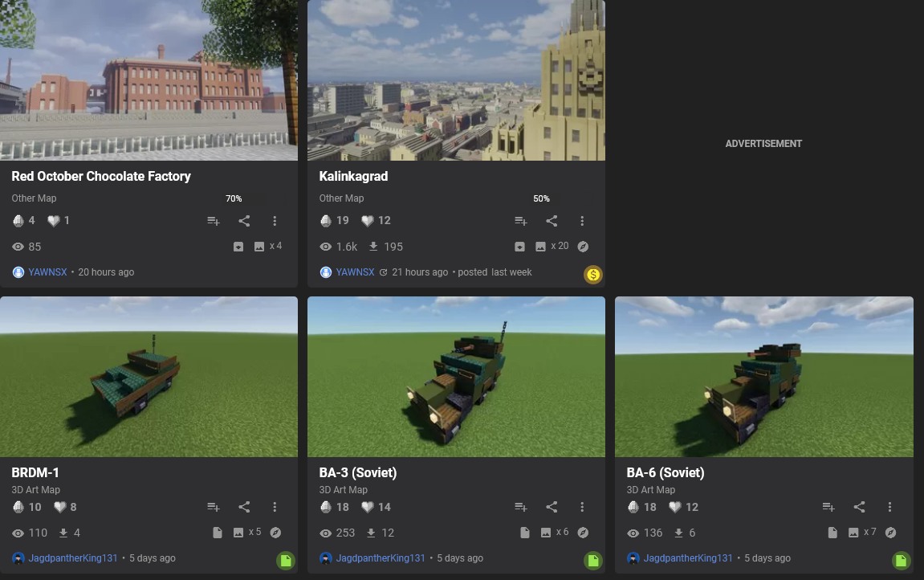Click world save icon on Red October card
This screenshot has width=924, height=580.
pyautogui.click(x=238, y=247)
